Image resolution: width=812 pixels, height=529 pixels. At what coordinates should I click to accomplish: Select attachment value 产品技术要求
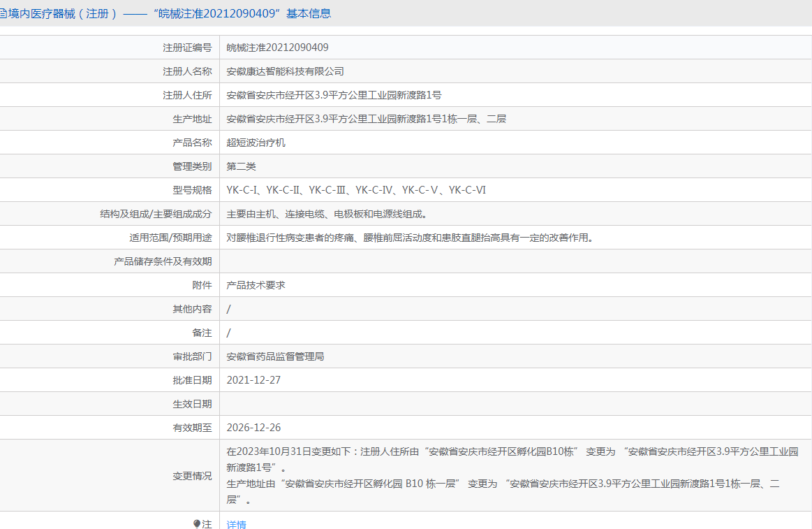point(256,286)
